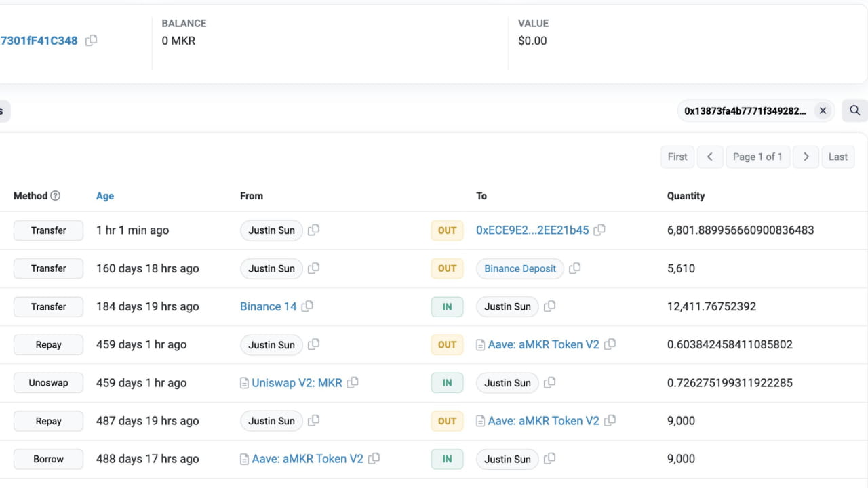Copy Justin Sun address in 160 days row
The width and height of the screenshot is (868, 488).
pyautogui.click(x=313, y=268)
